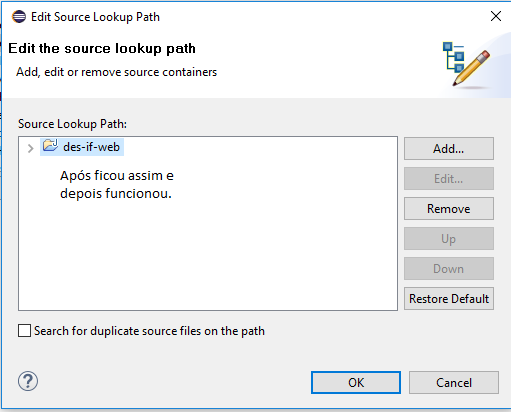Click the Add... button

[x=449, y=149]
